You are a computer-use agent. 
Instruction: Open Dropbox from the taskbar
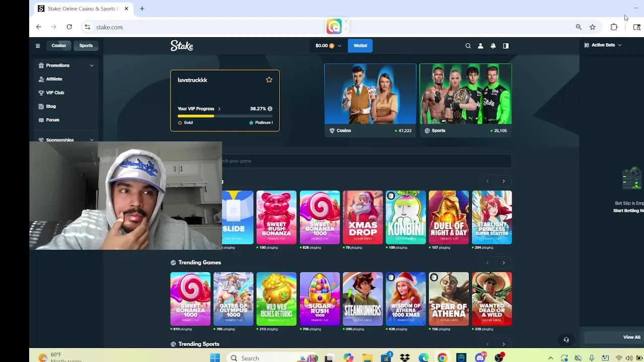pos(405,358)
